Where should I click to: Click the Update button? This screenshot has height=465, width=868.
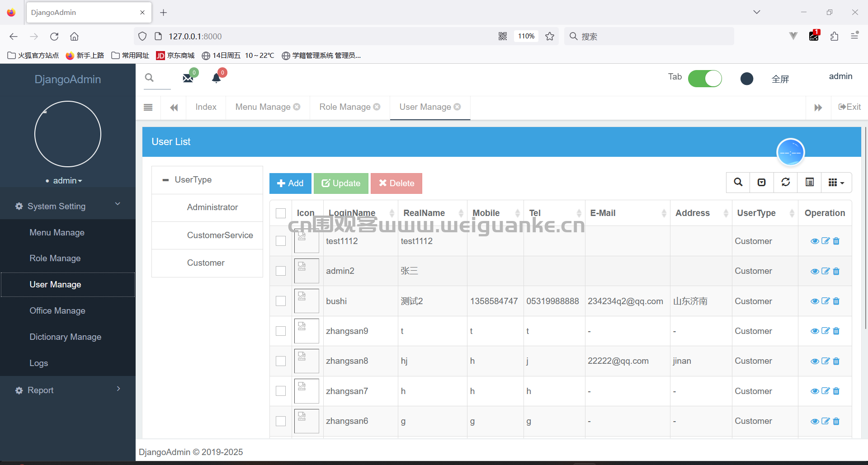pyautogui.click(x=341, y=183)
